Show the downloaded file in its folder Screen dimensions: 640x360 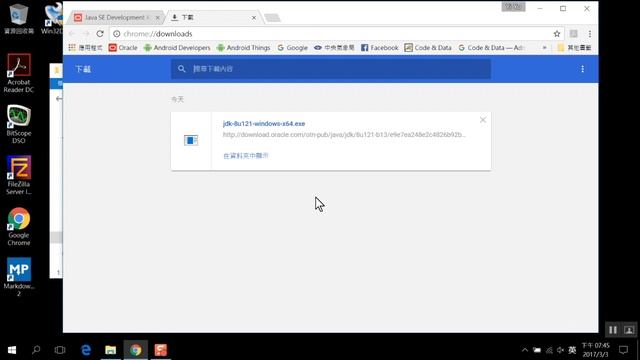pyautogui.click(x=246, y=156)
